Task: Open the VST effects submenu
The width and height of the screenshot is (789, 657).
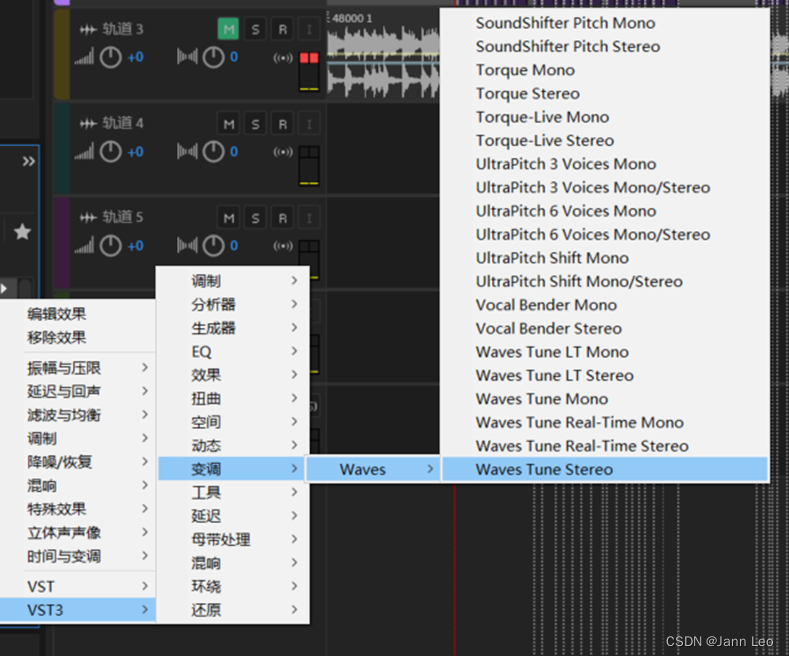Action: click(x=77, y=587)
